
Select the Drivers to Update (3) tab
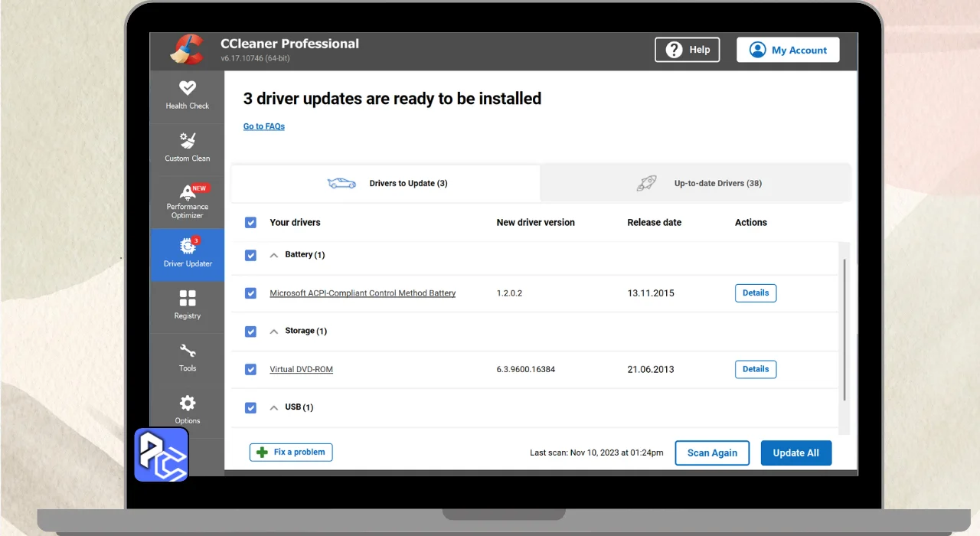click(x=387, y=184)
